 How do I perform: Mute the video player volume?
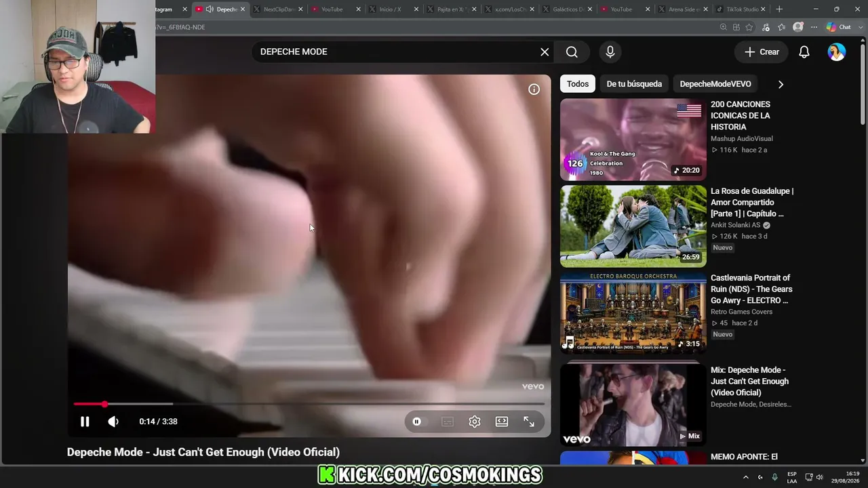[113, 422]
